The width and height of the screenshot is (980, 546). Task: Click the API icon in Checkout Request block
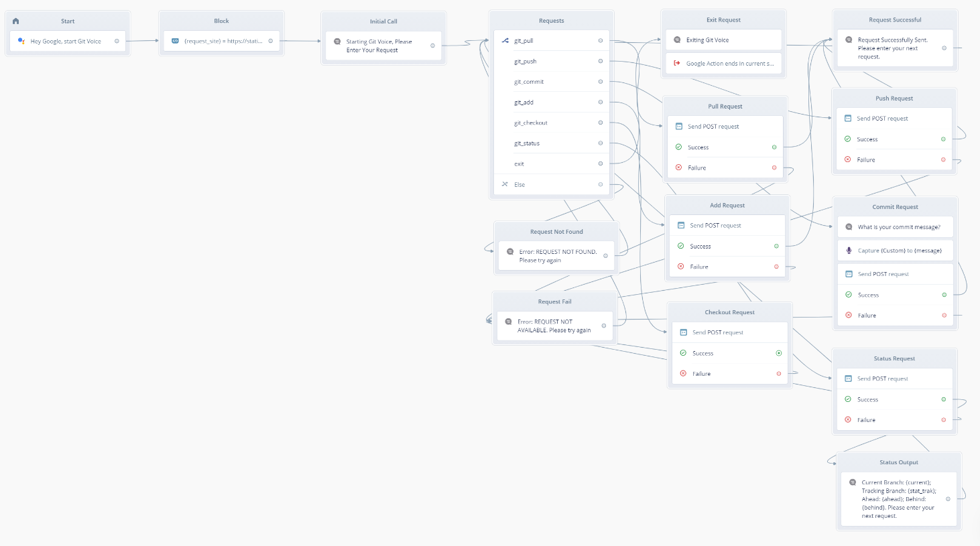click(684, 332)
